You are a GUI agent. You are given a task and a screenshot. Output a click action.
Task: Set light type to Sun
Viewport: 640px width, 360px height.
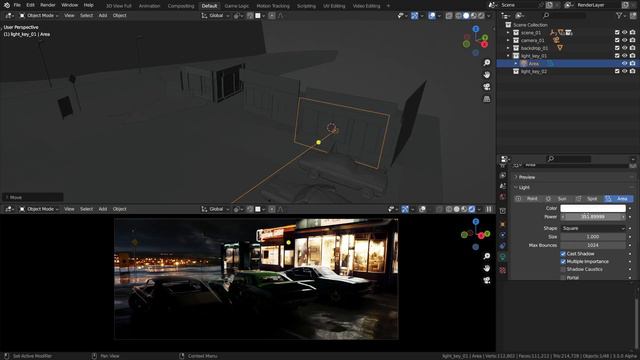pos(558,199)
